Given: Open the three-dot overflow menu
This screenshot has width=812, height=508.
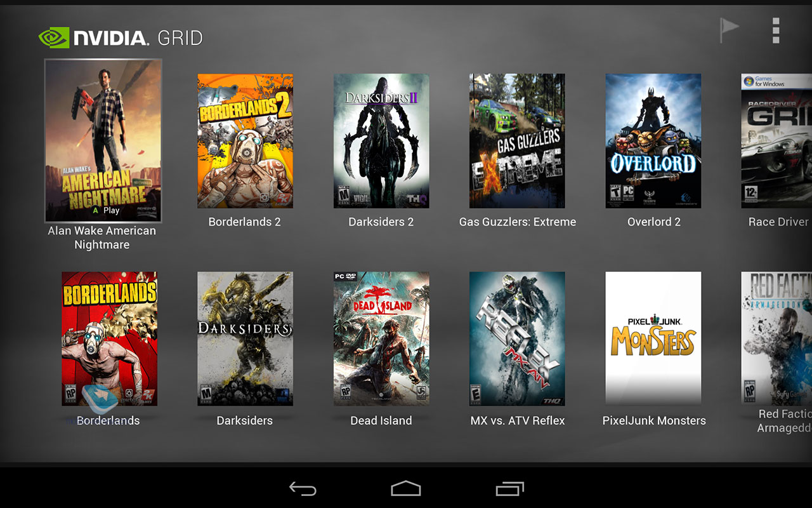Looking at the screenshot, I should (x=775, y=30).
